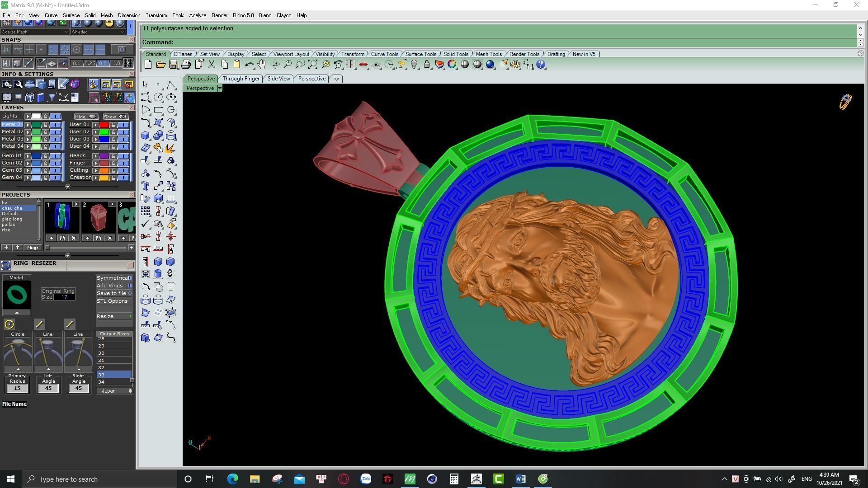Select the Pan hand tool

[x=261, y=65]
